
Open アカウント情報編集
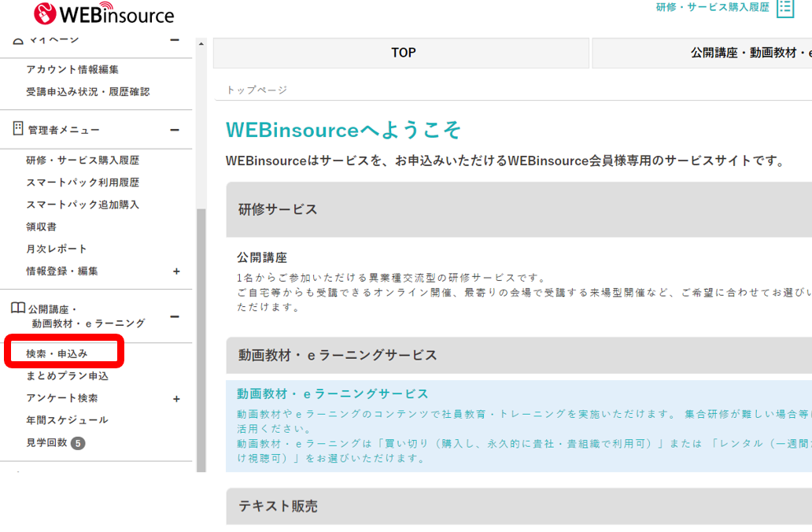pyautogui.click(x=72, y=69)
